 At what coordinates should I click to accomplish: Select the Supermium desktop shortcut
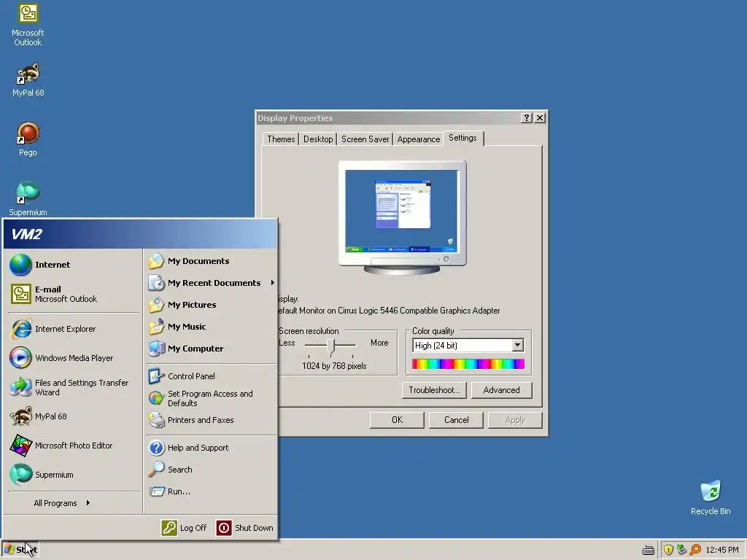click(28, 199)
